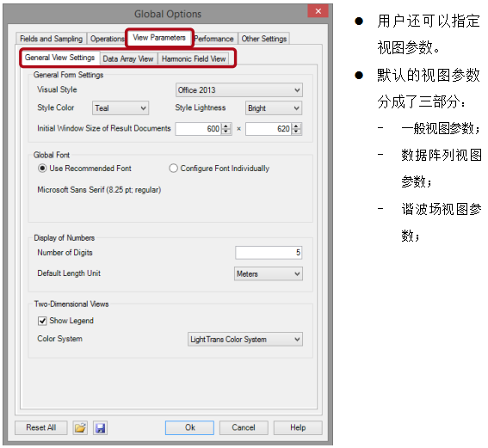Screen dimensions: 488x448
Task: Open settings file with folder icon
Action: coord(80,427)
